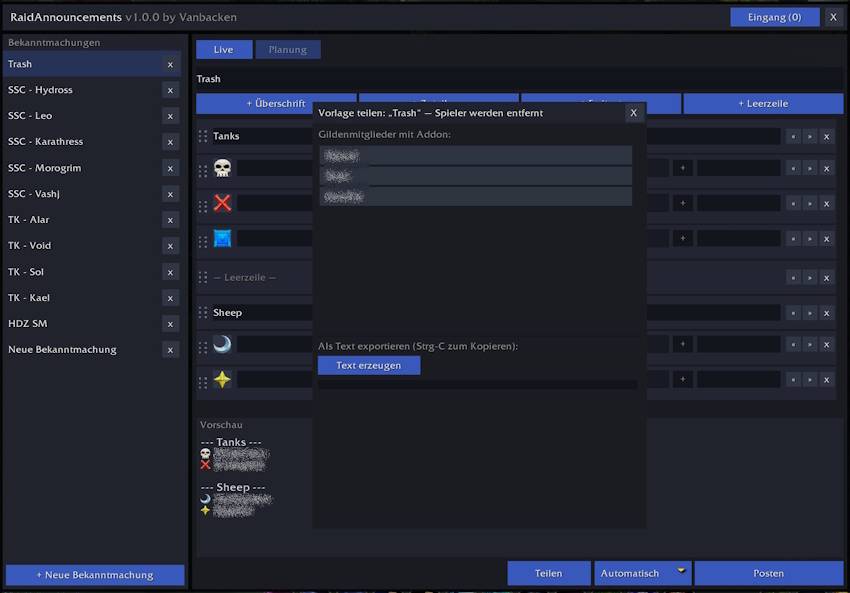
Task: Delete the skull row with its X
Action: click(x=827, y=169)
